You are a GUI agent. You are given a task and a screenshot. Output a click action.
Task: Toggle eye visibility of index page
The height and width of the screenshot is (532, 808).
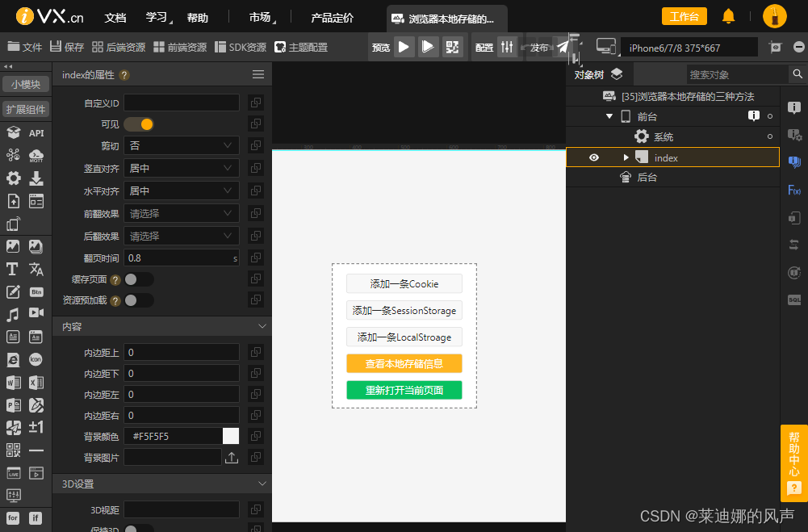coord(593,157)
